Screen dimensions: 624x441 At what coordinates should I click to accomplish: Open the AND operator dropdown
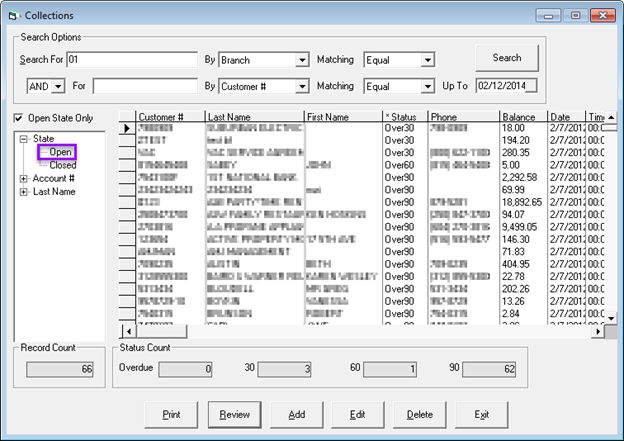58,86
